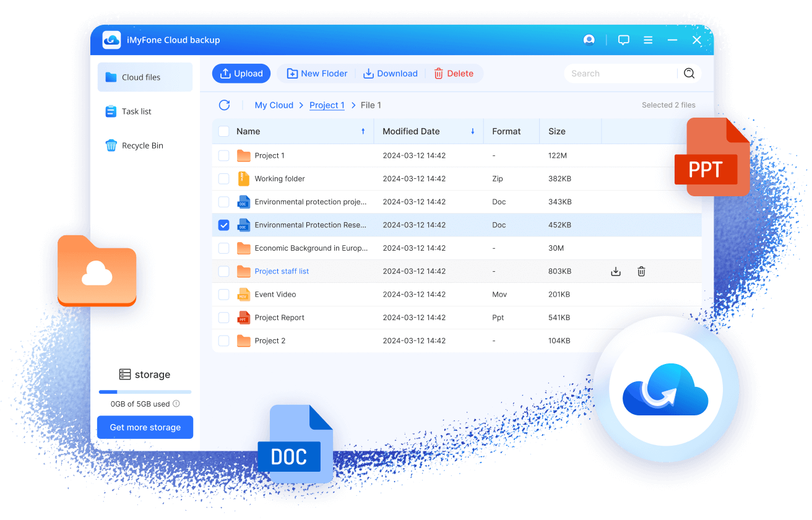
Task: Click the 382KB size value
Action: [560, 179]
